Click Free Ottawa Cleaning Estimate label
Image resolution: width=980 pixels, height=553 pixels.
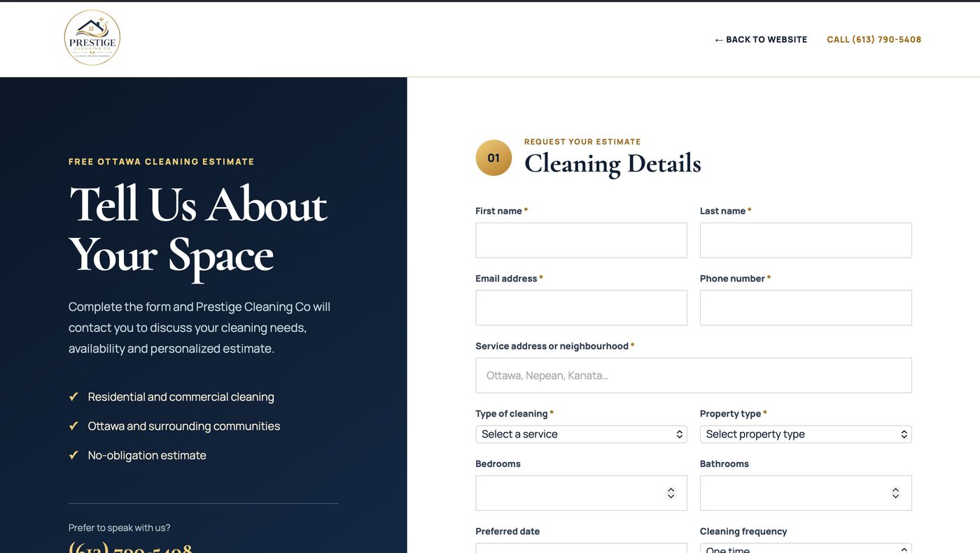pyautogui.click(x=162, y=162)
